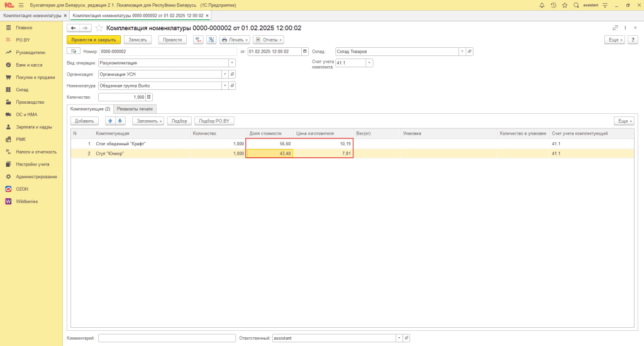Open calculator for Количество field

click(x=149, y=97)
